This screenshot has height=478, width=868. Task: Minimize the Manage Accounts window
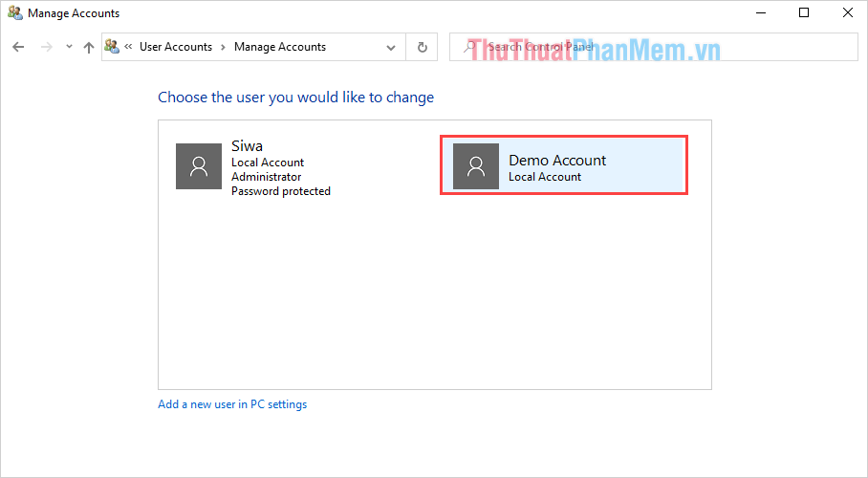click(761, 12)
